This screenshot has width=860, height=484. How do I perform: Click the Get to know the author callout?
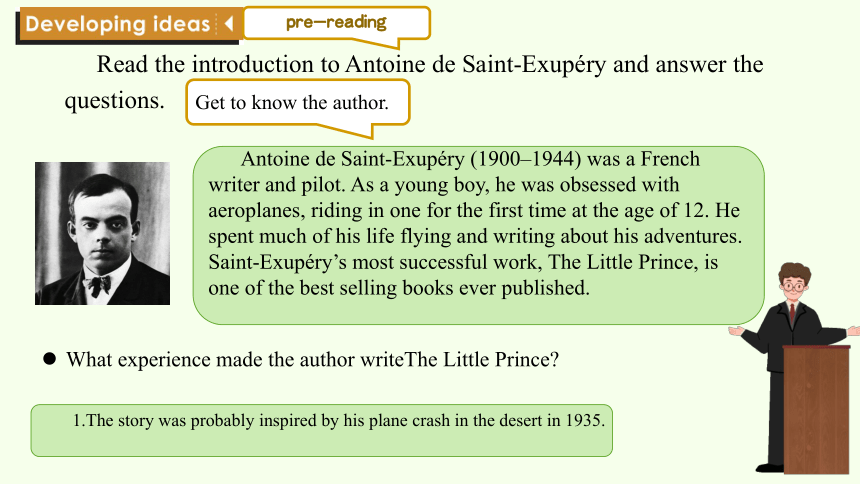tap(297, 103)
